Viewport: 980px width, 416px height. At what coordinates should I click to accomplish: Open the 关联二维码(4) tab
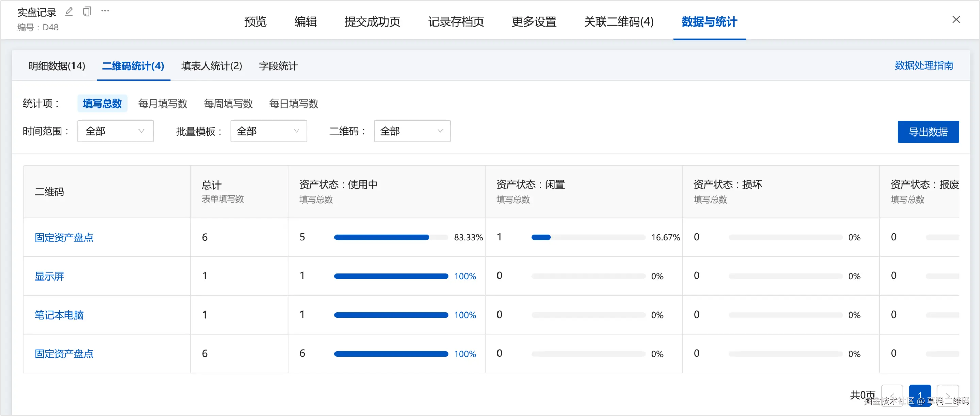coord(619,22)
